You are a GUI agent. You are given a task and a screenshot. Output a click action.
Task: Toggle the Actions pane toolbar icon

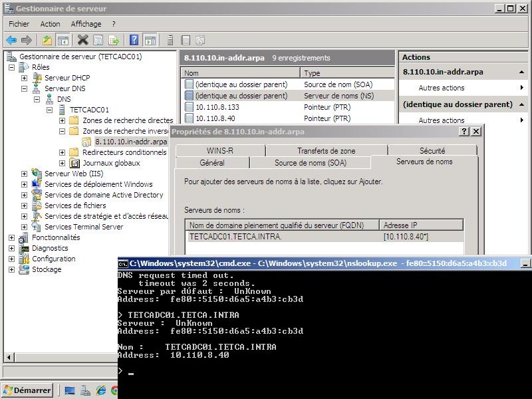tap(150, 41)
